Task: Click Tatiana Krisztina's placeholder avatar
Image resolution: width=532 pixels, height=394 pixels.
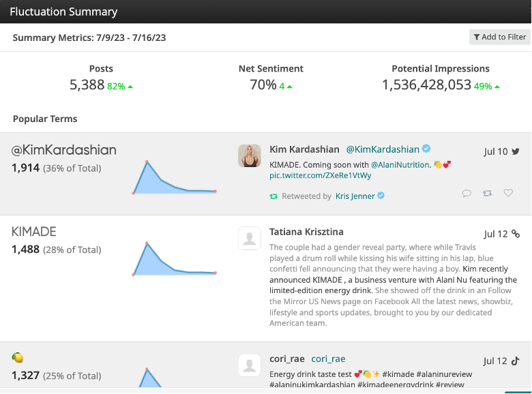Action: (x=250, y=239)
